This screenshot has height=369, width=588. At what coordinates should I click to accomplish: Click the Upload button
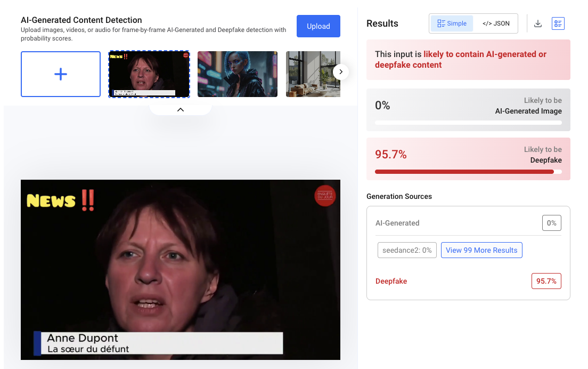click(318, 26)
